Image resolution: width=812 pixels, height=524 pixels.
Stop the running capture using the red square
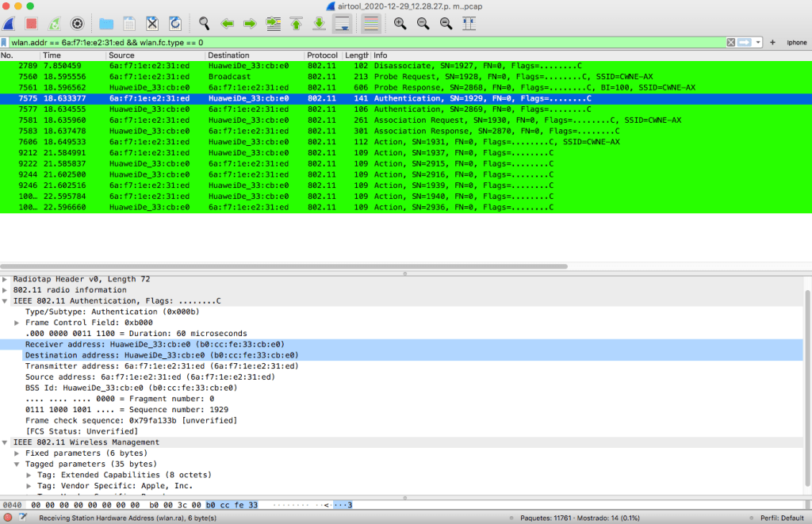(32, 24)
